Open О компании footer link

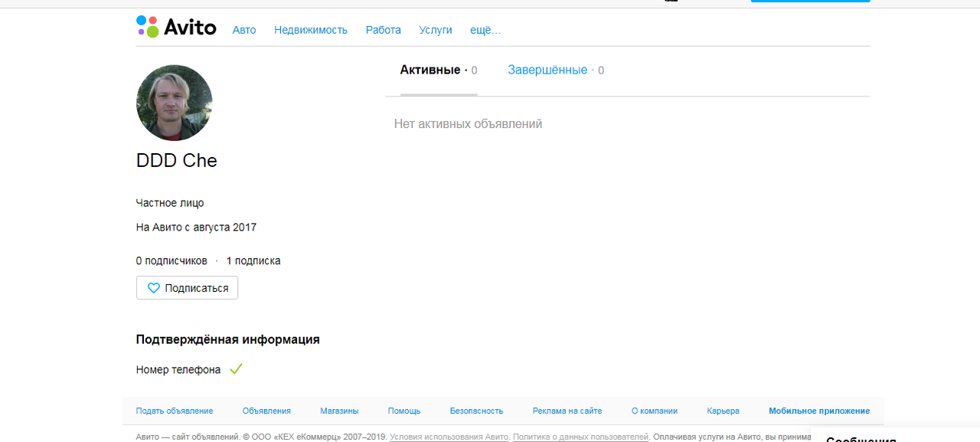coord(655,411)
